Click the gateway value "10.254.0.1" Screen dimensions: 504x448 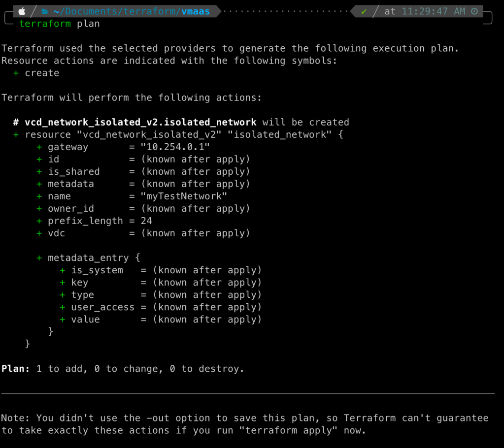(175, 147)
